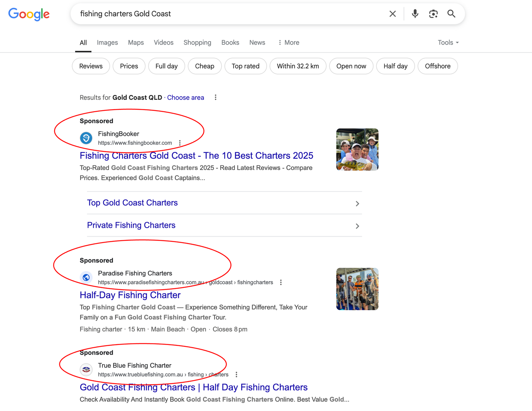Click the magnifying glass search button

pyautogui.click(x=451, y=14)
